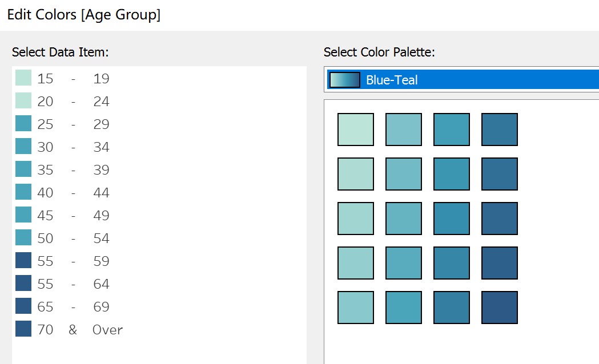Pick the lightest mint swatch in the palette grid
The width and height of the screenshot is (599, 364).
[x=356, y=130]
